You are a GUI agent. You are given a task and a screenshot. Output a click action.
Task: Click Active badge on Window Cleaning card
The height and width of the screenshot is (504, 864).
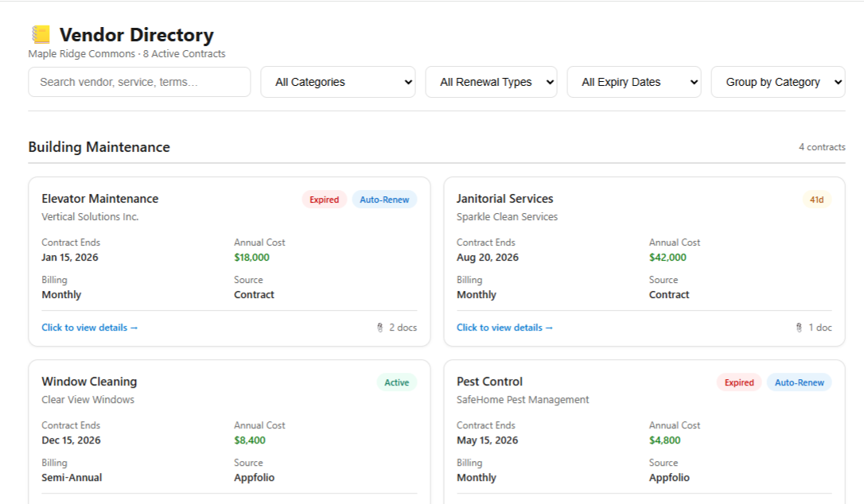pyautogui.click(x=397, y=382)
